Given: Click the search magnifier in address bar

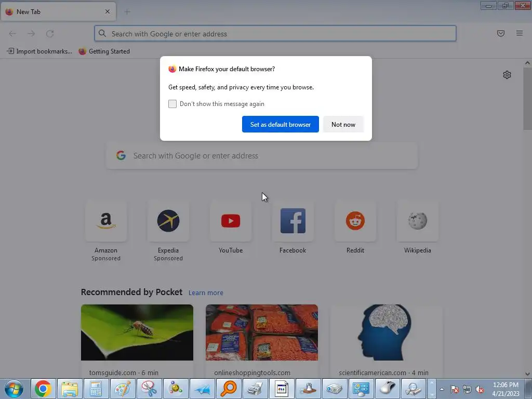Looking at the screenshot, I should tap(102, 33).
